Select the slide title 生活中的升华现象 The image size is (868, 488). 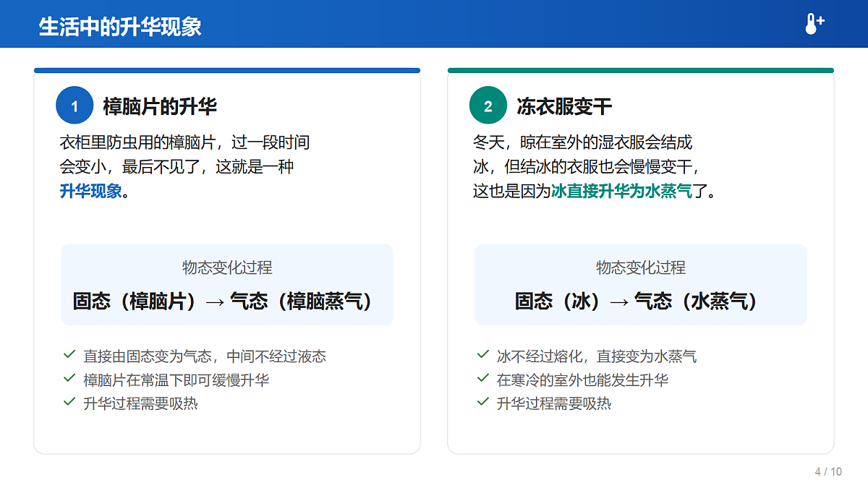(x=120, y=27)
